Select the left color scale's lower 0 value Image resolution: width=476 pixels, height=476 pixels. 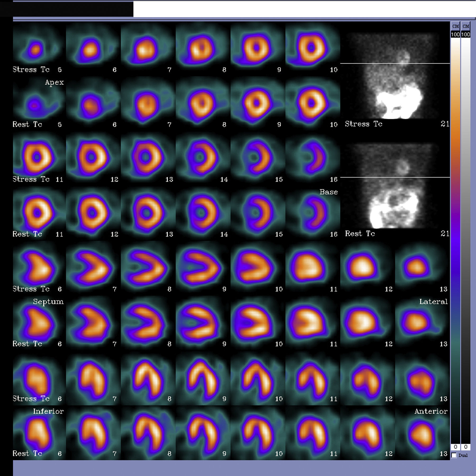455,447
